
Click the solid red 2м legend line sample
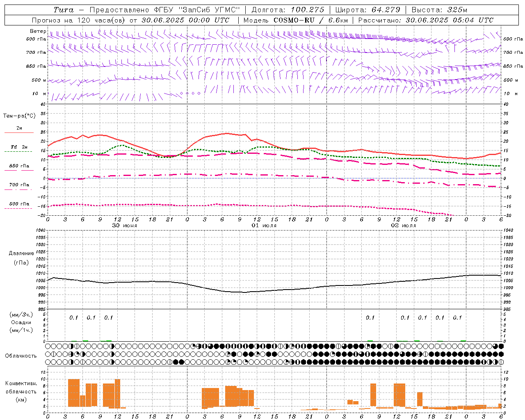(19, 133)
